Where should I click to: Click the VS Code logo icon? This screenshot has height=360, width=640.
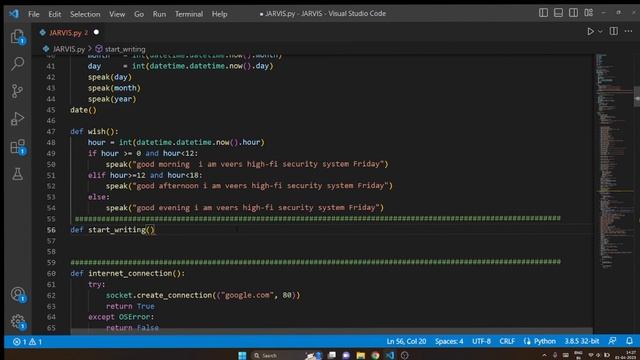14,13
